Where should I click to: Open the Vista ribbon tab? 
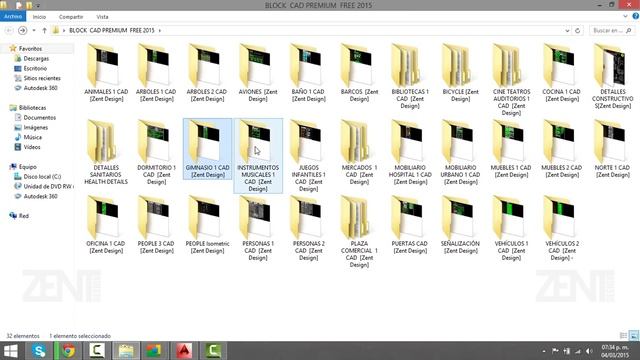pos(102,17)
